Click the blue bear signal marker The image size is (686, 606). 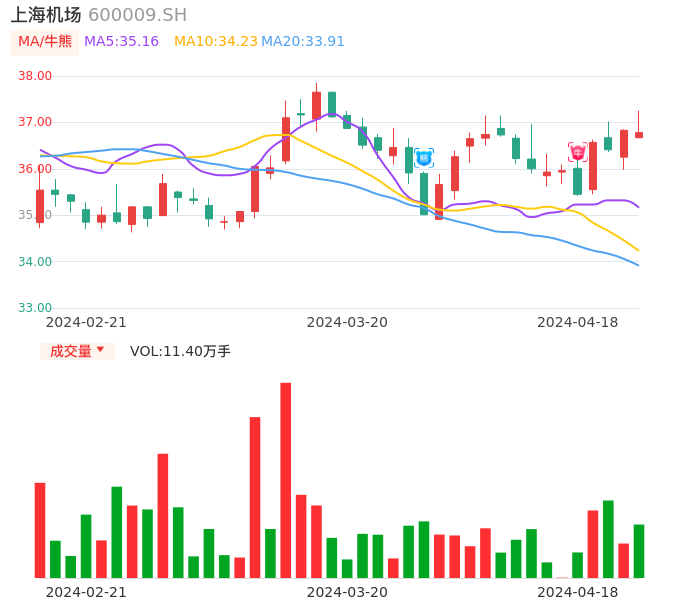tap(424, 157)
